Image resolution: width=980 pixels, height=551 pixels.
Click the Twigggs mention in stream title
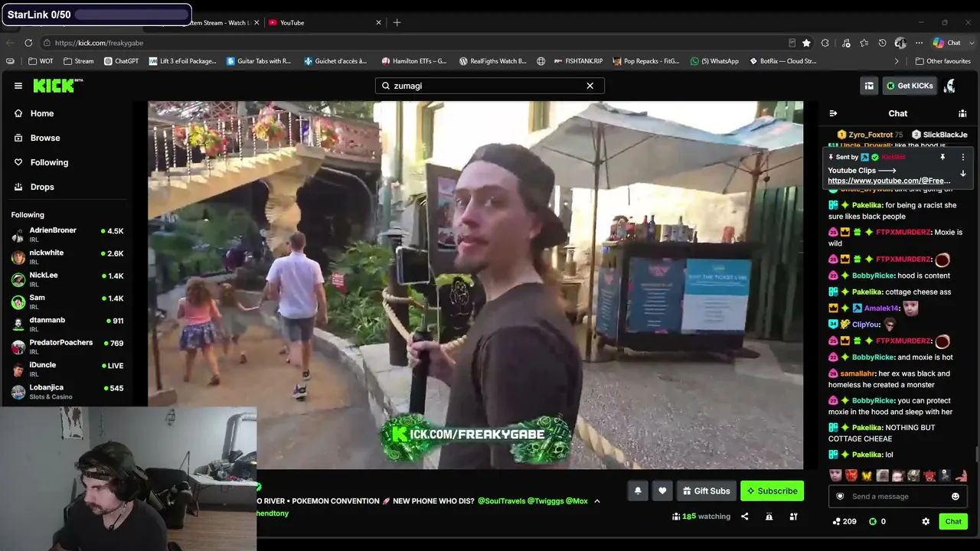click(x=545, y=501)
